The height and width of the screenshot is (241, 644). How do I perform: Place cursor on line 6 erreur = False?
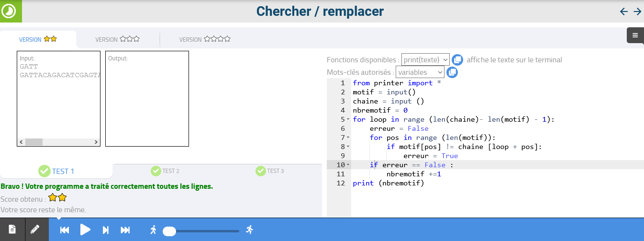click(399, 129)
